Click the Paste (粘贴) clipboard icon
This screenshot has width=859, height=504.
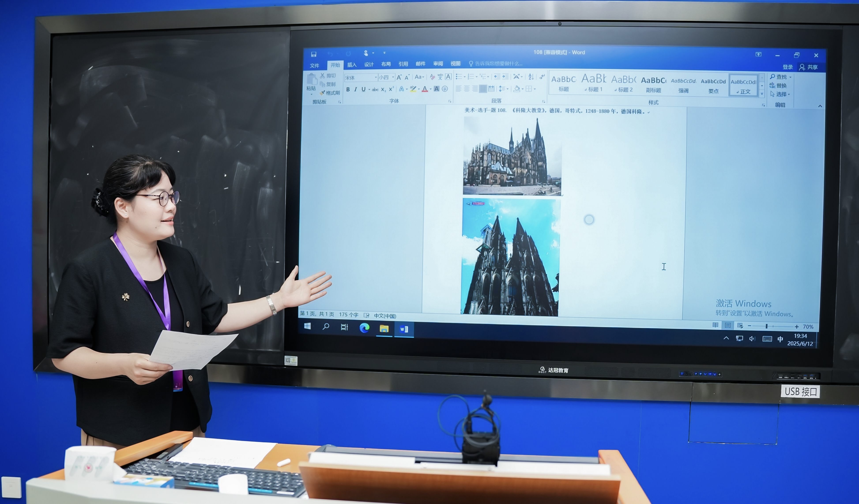pos(312,79)
